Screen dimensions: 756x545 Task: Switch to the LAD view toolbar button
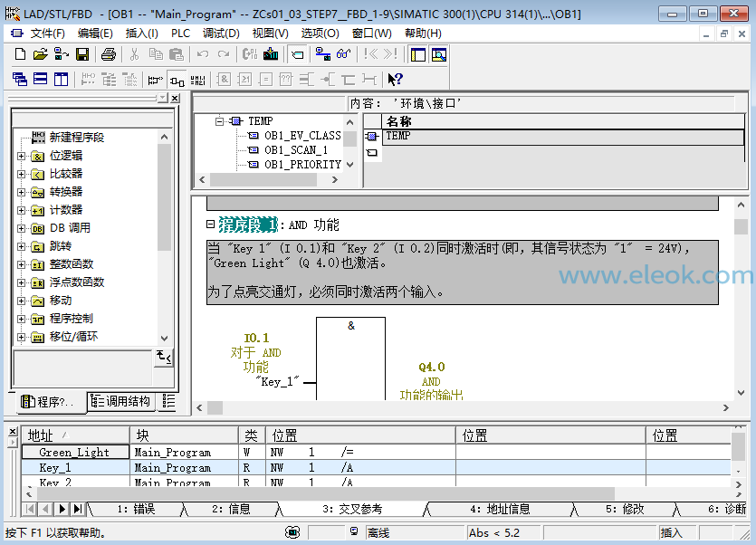[154, 80]
